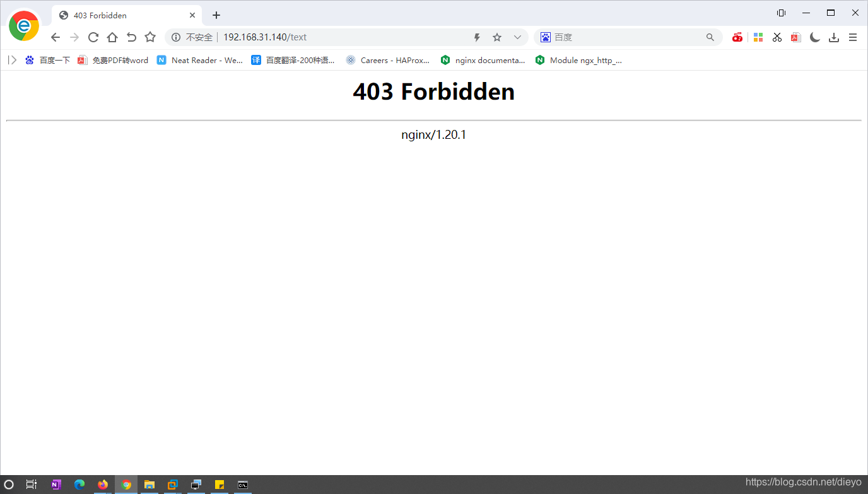Open the PDF converter extension icon

[x=796, y=37]
